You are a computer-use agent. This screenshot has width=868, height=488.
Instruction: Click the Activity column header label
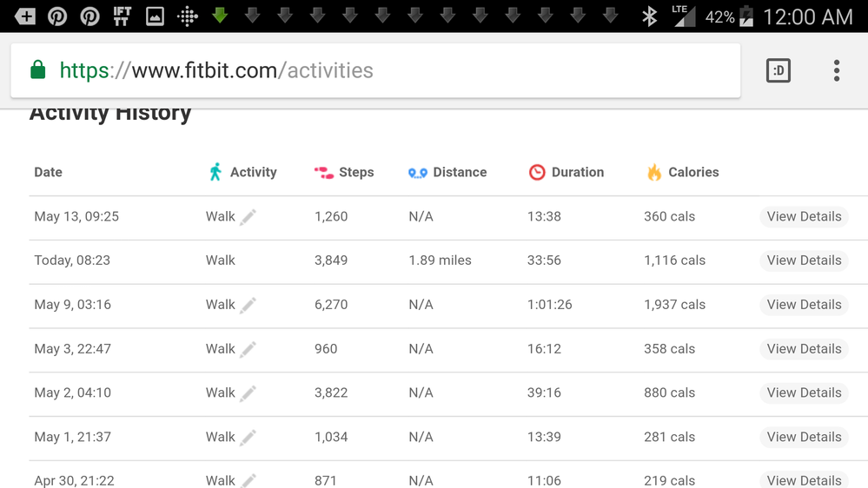tap(254, 172)
